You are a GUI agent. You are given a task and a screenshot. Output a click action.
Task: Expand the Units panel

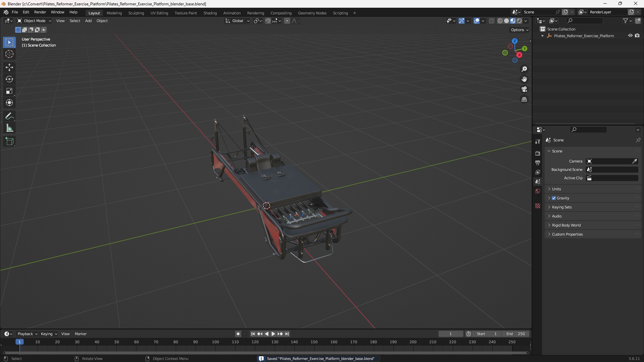[556, 189]
